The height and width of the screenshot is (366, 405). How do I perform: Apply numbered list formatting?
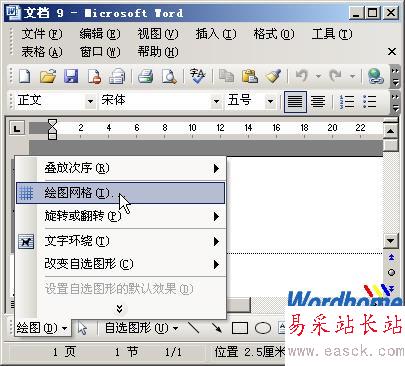point(347,101)
